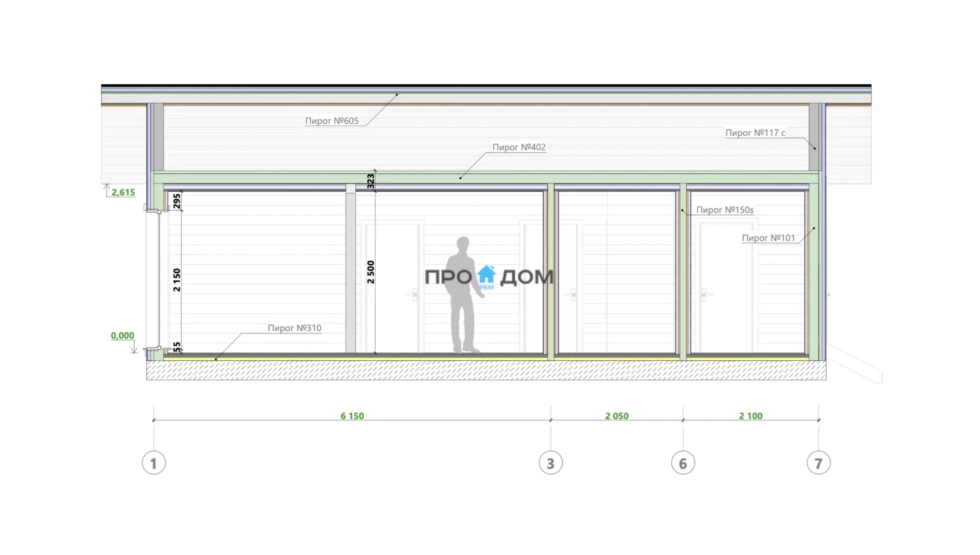Click the label Пирог №101
Viewport: 980px width, 555px height.
point(768,238)
